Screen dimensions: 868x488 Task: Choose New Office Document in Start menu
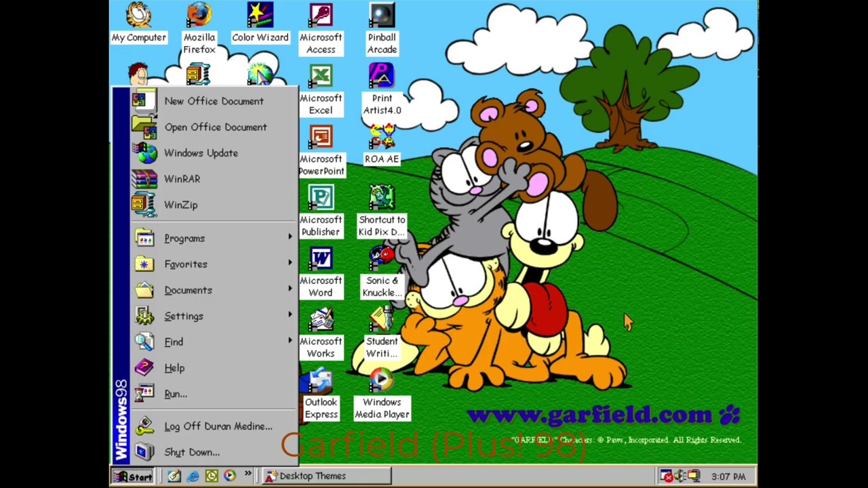(214, 101)
